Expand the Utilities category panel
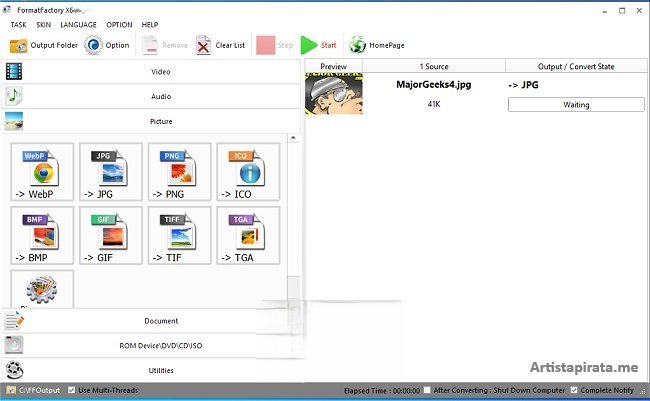This screenshot has height=401, width=650. coord(151,370)
